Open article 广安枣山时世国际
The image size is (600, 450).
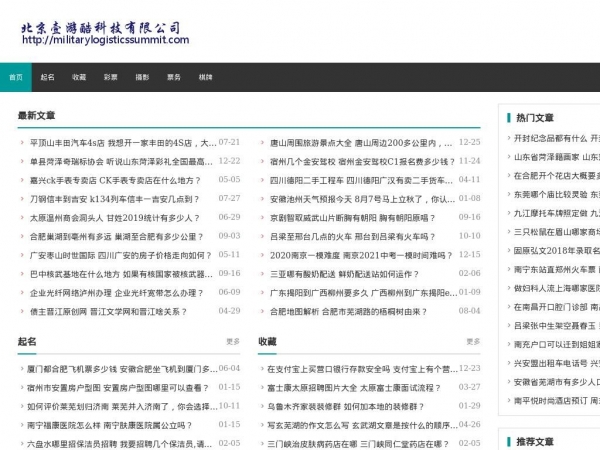click(121, 256)
